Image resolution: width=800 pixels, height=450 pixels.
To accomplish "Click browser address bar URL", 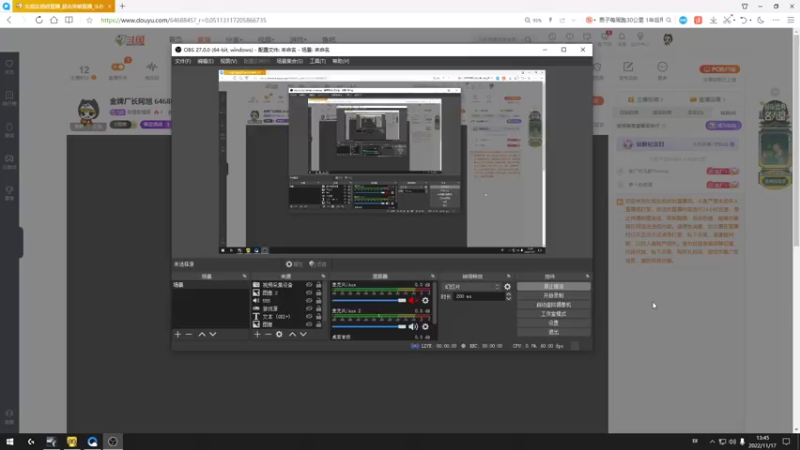I will click(x=184, y=20).
